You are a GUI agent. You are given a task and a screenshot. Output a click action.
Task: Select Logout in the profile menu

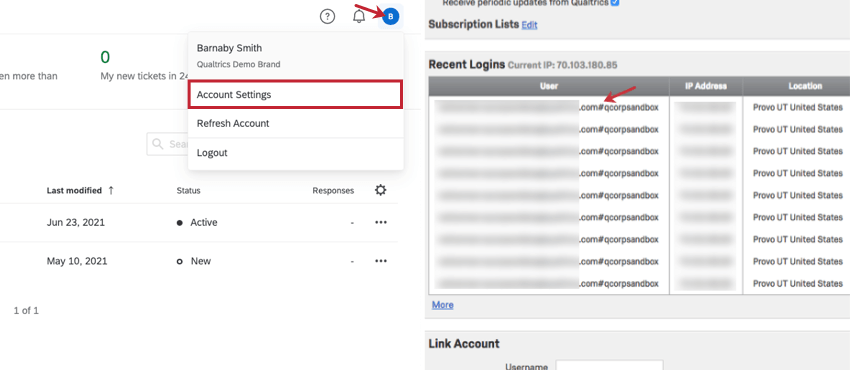tap(295, 153)
